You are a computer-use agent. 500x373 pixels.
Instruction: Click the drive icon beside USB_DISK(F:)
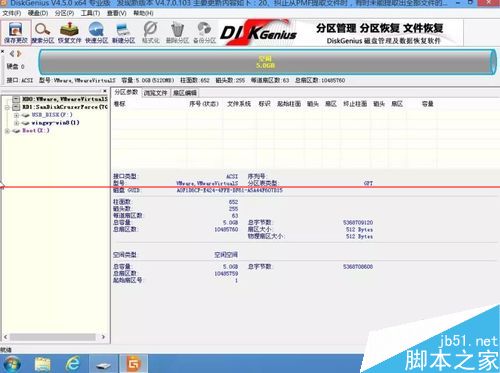point(26,115)
